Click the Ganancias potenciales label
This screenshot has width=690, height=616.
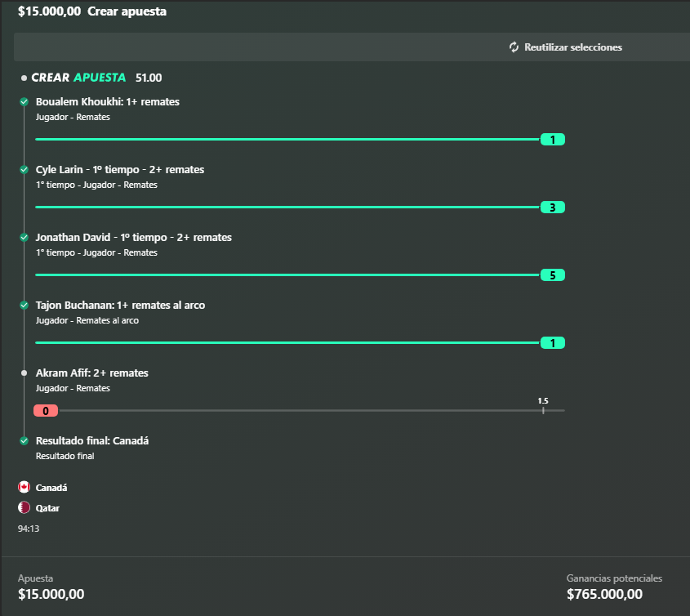614,578
